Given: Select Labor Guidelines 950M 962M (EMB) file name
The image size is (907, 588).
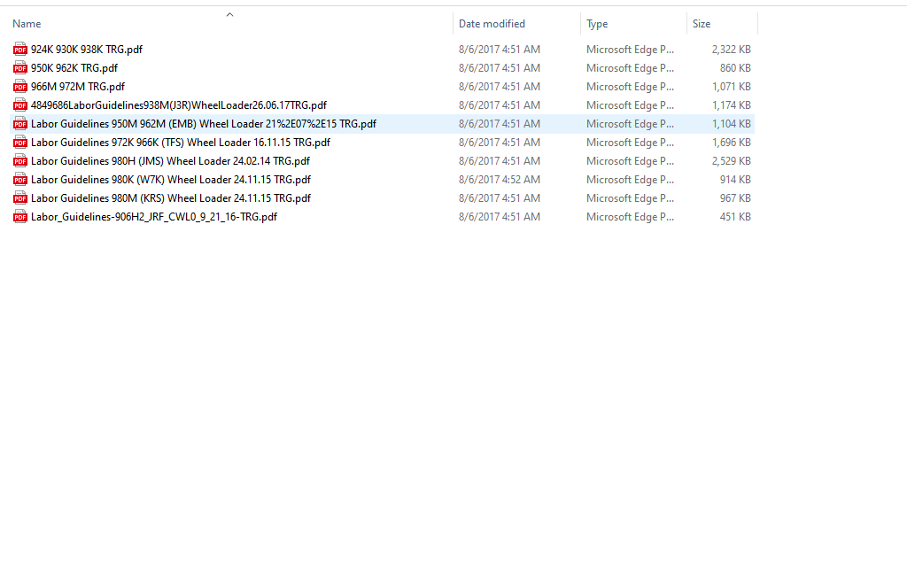Looking at the screenshot, I should coord(204,124).
